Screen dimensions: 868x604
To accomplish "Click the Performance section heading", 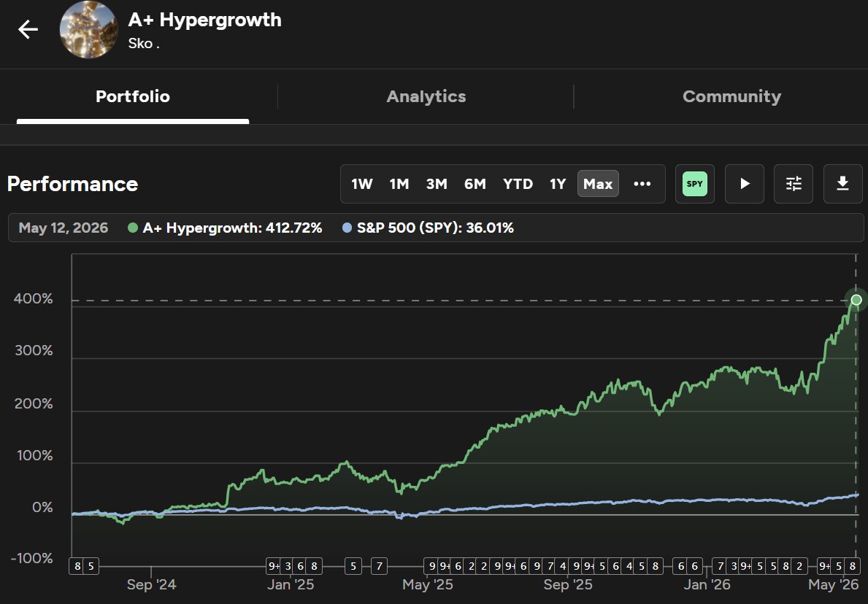I will point(72,184).
